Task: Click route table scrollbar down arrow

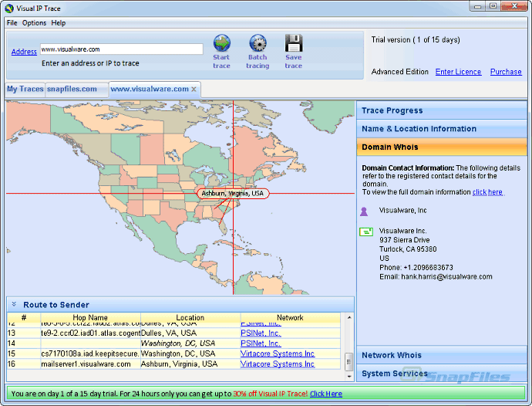Action: (349, 377)
